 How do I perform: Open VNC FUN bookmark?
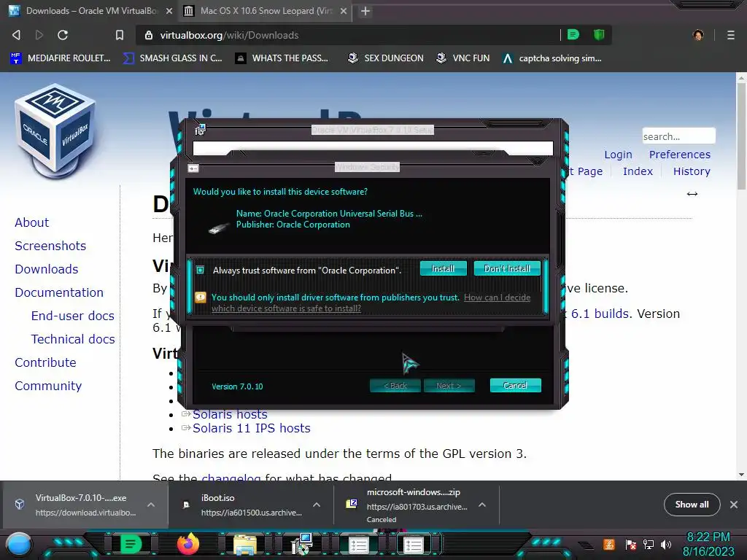click(463, 58)
